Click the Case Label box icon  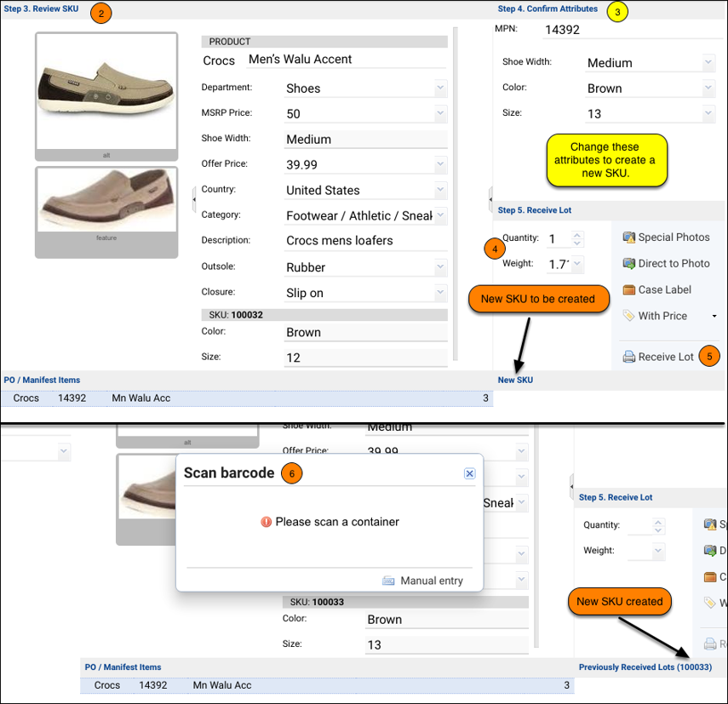click(x=630, y=289)
